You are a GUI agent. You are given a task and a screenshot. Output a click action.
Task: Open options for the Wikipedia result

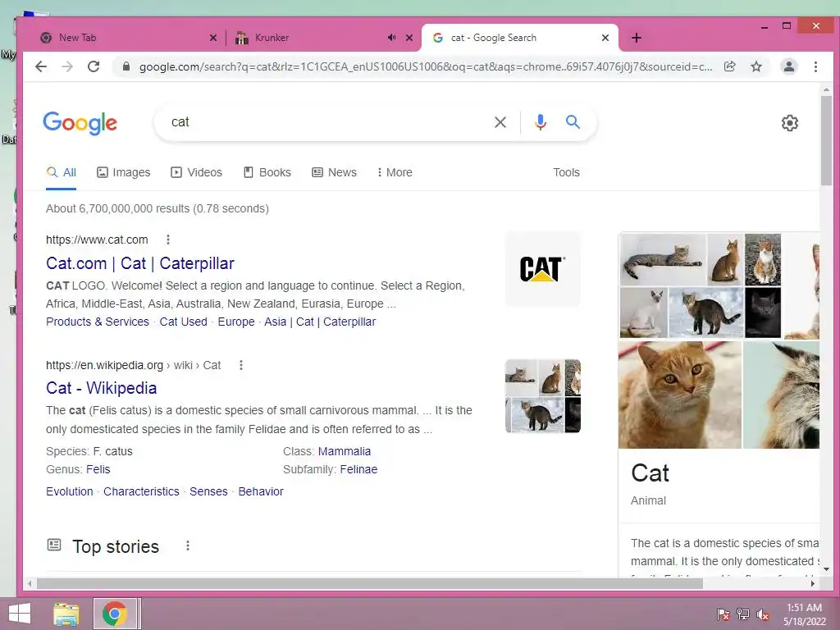click(241, 365)
